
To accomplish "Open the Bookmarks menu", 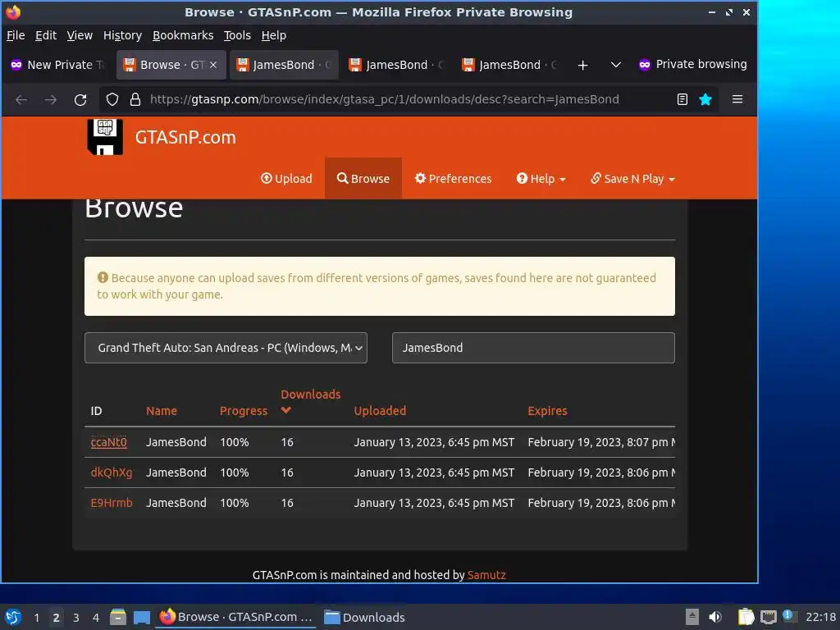I will [183, 35].
